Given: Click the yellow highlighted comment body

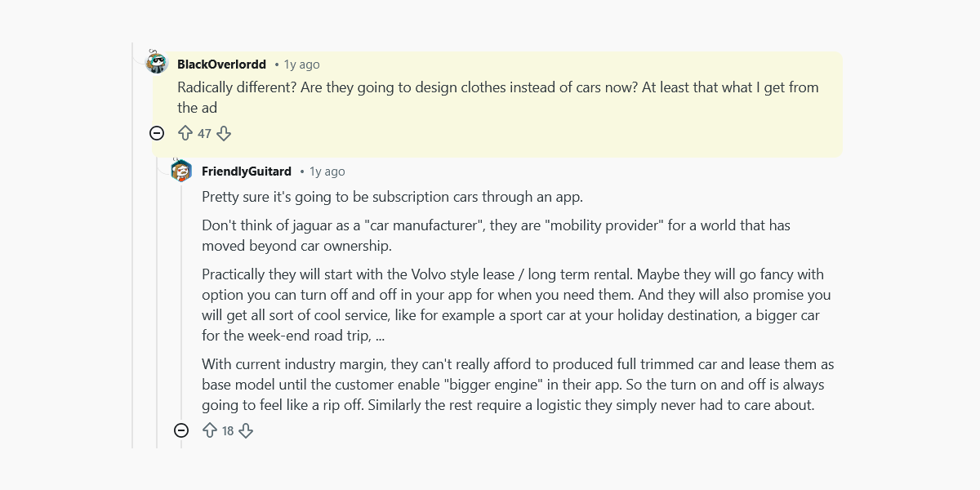Looking at the screenshot, I should pos(490,96).
